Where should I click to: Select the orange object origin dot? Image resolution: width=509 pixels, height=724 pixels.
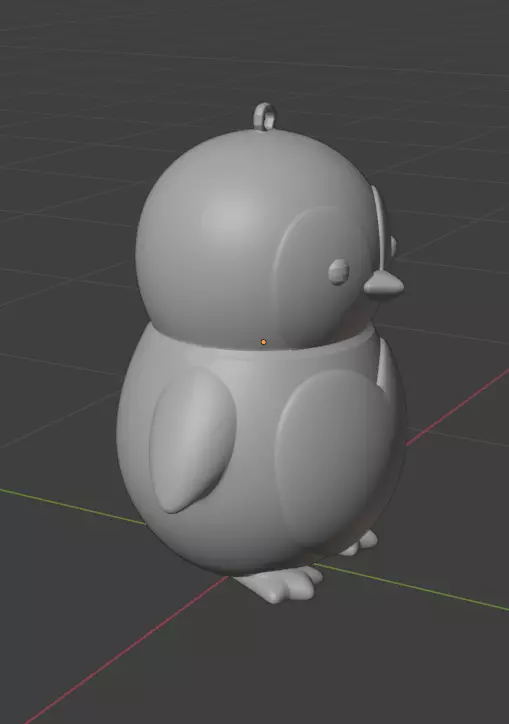tap(263, 342)
